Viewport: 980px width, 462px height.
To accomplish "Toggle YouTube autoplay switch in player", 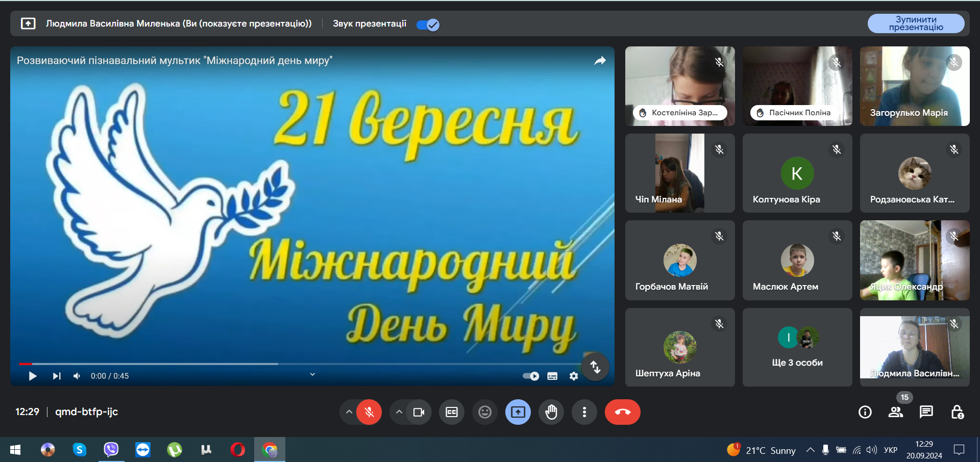I will pos(531,376).
